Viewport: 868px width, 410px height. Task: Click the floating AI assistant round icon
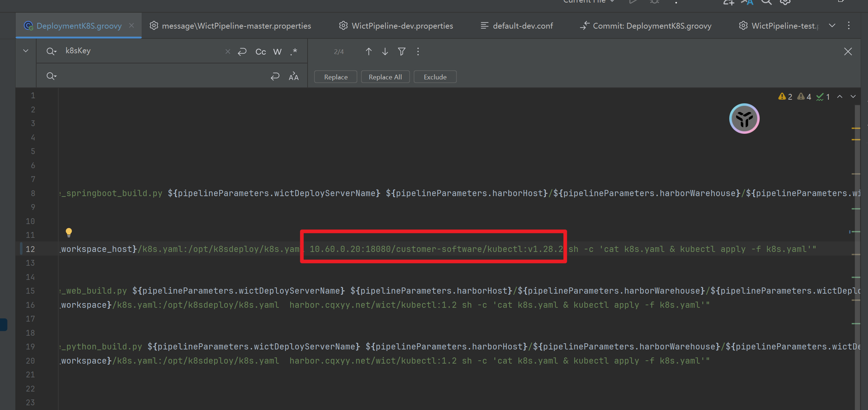(744, 119)
